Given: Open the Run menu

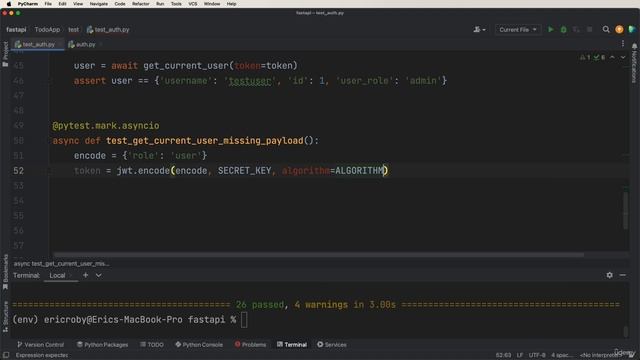Looking at the screenshot, I should point(160,4).
